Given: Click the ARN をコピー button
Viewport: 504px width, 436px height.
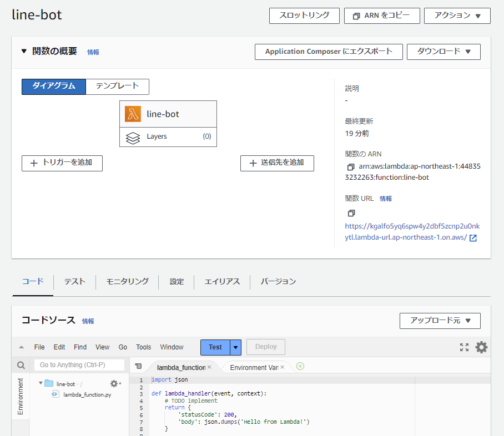Looking at the screenshot, I should [382, 16].
